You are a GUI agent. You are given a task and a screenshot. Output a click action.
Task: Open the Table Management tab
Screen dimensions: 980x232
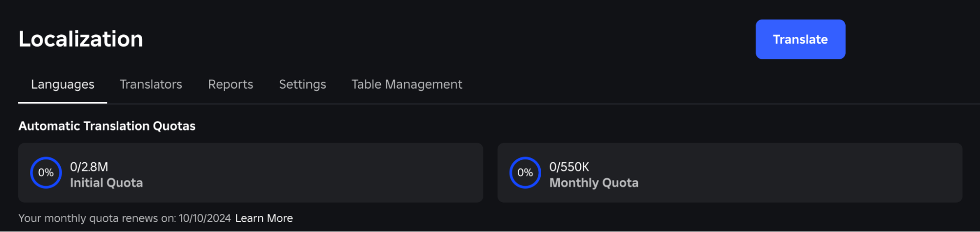pyautogui.click(x=407, y=84)
